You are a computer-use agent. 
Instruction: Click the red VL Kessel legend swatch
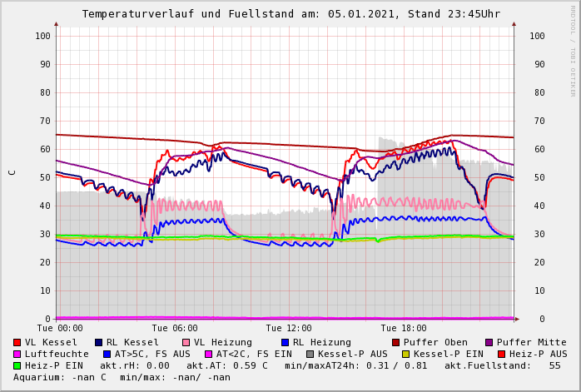pyautogui.click(x=17, y=342)
